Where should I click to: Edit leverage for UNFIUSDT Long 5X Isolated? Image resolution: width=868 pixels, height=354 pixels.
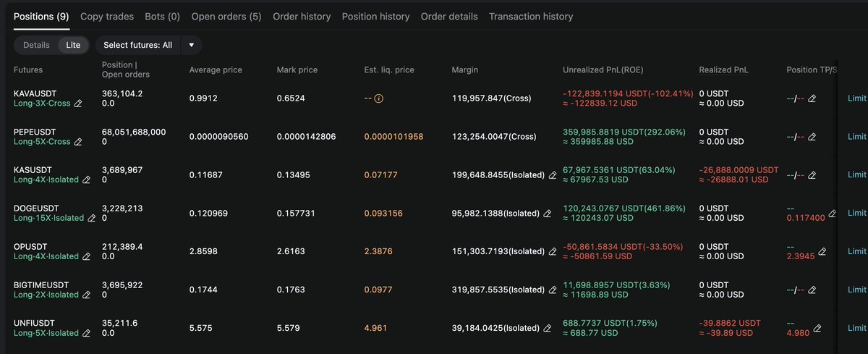(x=86, y=333)
